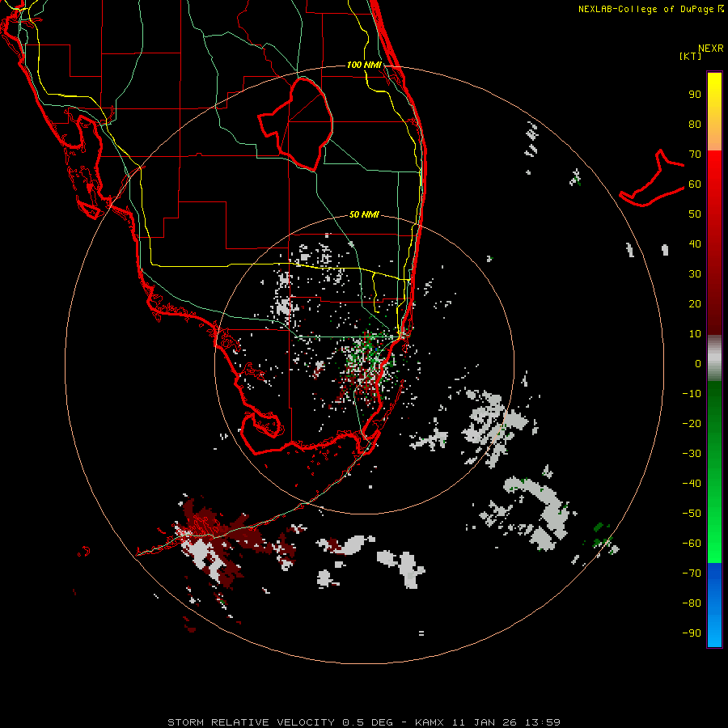Click the -30 value on the velocity scale

tap(692, 454)
